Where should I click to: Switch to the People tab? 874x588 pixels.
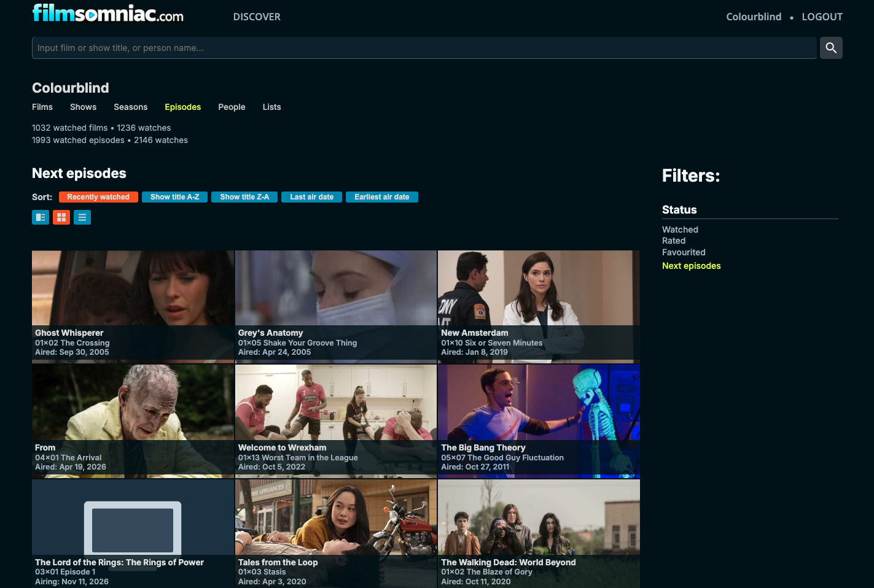(232, 107)
